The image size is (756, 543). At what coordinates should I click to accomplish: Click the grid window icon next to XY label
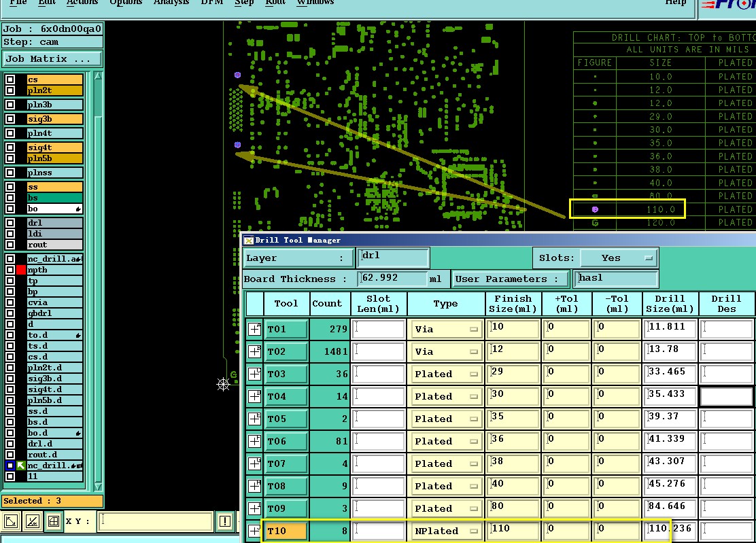click(53, 522)
